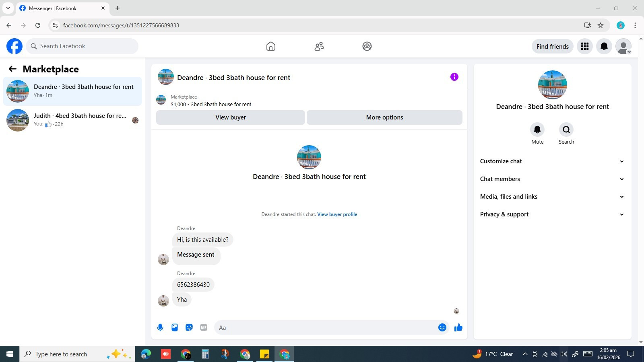Search in conversation using magnifier icon
Screen dimensions: 644x362
[566, 130]
